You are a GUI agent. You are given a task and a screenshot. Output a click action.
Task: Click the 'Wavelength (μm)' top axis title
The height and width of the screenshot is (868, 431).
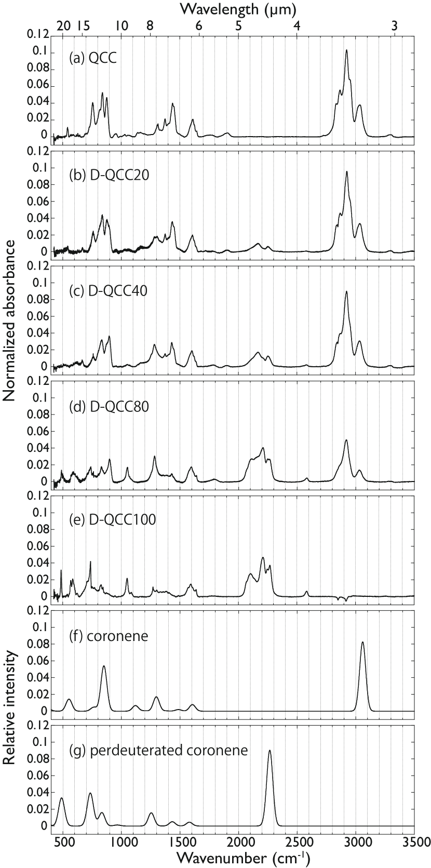coord(238,9)
